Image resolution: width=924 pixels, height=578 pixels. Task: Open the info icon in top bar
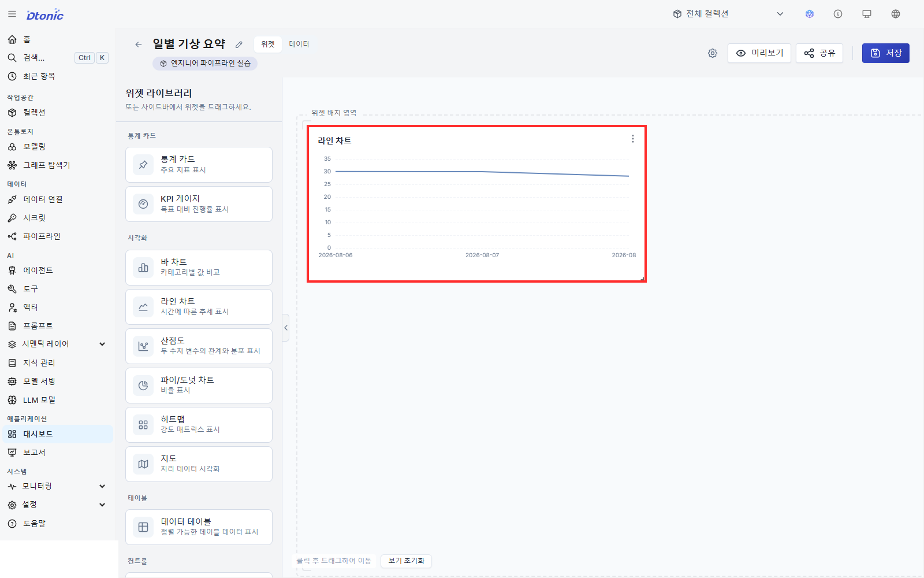tap(838, 14)
